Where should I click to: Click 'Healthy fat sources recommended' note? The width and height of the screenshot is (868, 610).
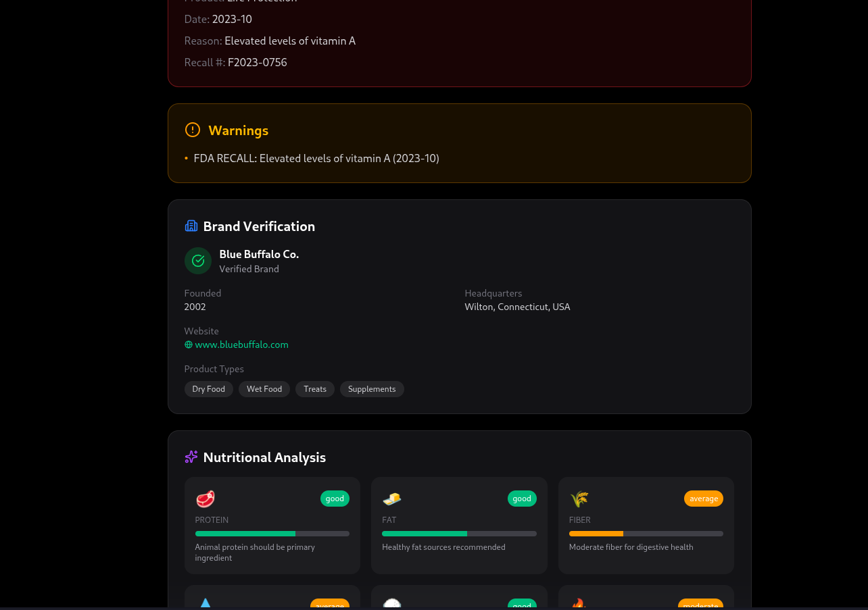pos(443,547)
